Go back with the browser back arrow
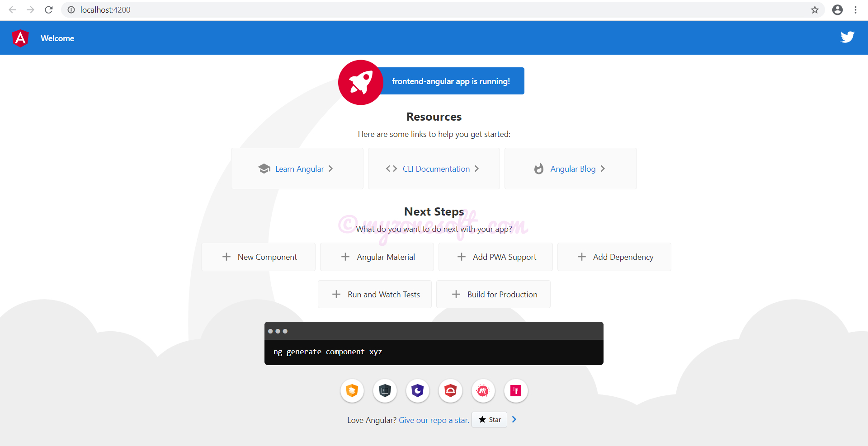This screenshot has height=446, width=868. coord(12,9)
